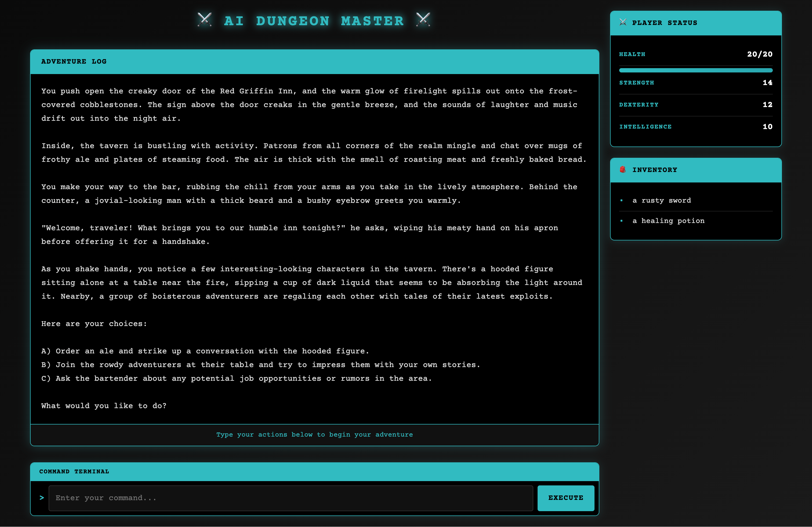The width and height of the screenshot is (812, 527).
Task: Focus the Enter your command input field
Action: pyautogui.click(x=290, y=498)
